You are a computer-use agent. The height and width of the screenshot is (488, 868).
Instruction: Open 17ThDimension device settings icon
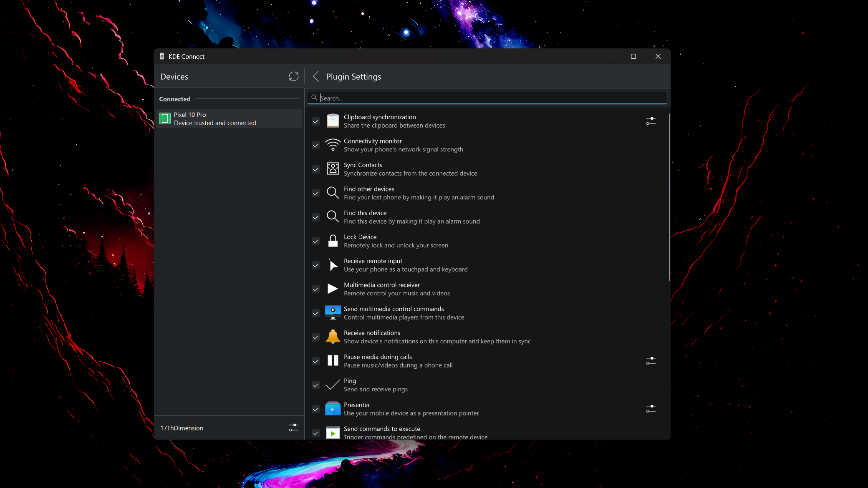(294, 428)
